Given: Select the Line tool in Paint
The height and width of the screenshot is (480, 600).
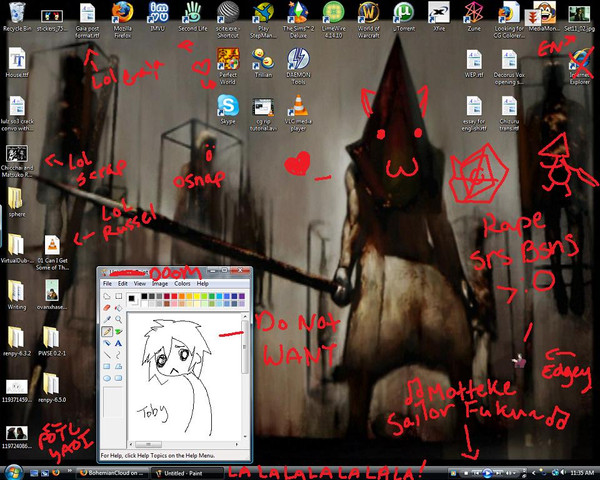Looking at the screenshot, I should [107, 355].
